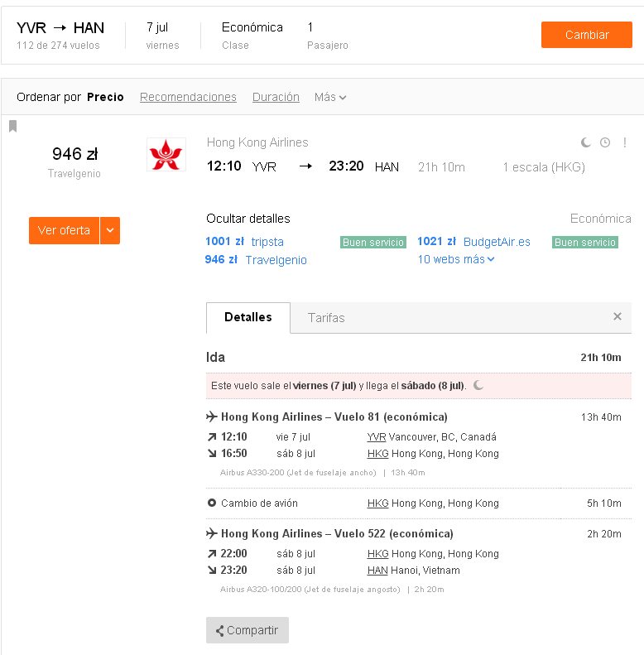The image size is (644, 655).
Task: Click the Hong Kong Airlines logo
Action: (x=166, y=155)
